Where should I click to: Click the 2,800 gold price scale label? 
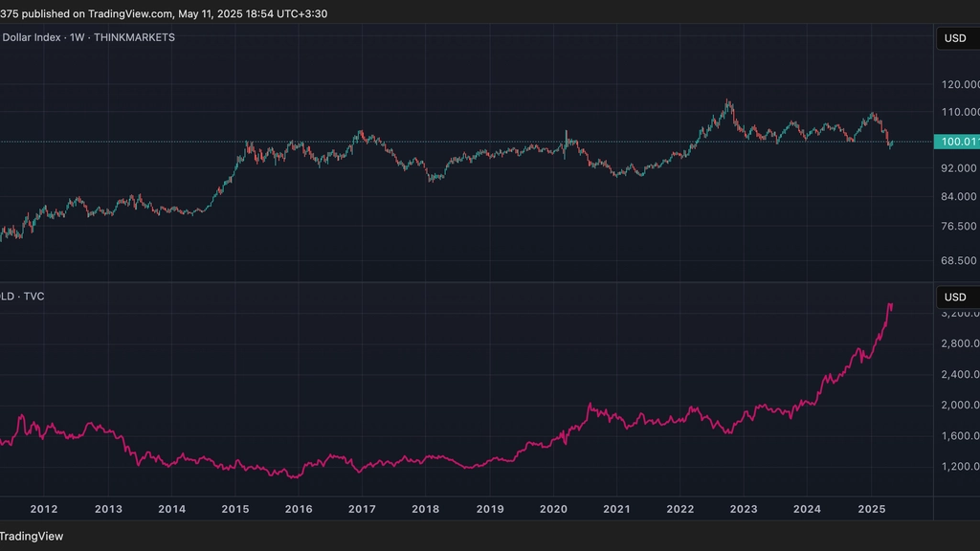pyautogui.click(x=960, y=343)
